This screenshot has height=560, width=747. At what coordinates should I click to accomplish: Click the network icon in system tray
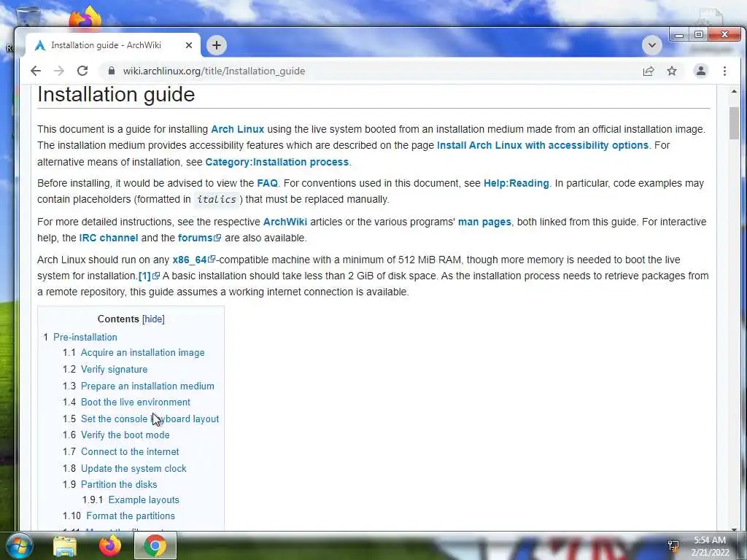[673, 545]
